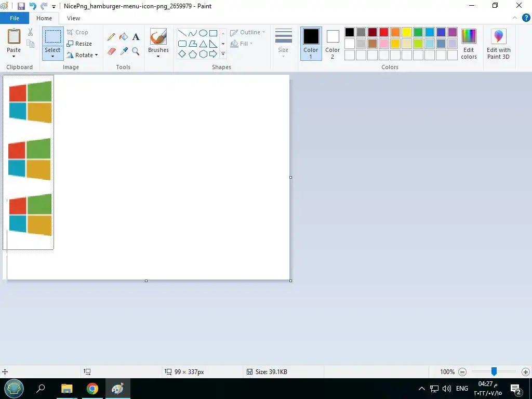Open the Edit colors dialog
Screen dimensions: 532x399
tap(469, 44)
